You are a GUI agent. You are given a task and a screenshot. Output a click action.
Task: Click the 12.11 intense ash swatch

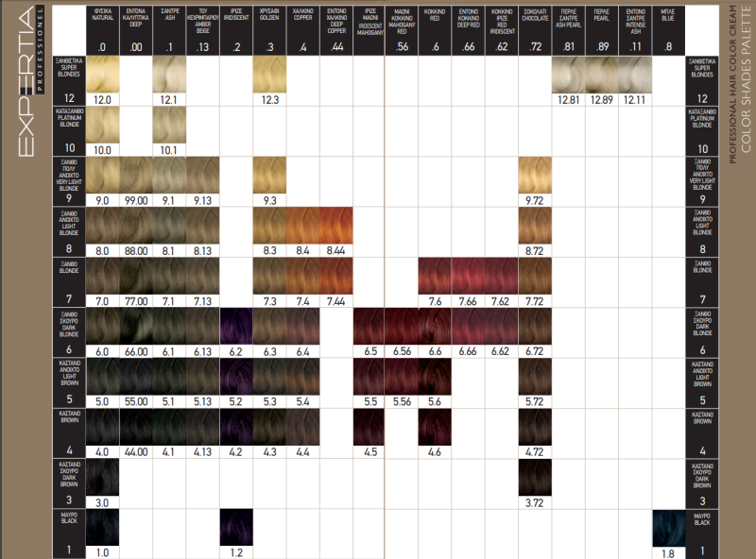[x=635, y=75]
